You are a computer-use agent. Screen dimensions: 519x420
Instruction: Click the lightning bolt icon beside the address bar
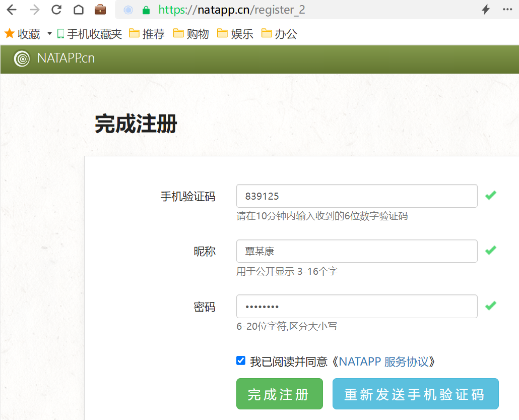point(485,10)
